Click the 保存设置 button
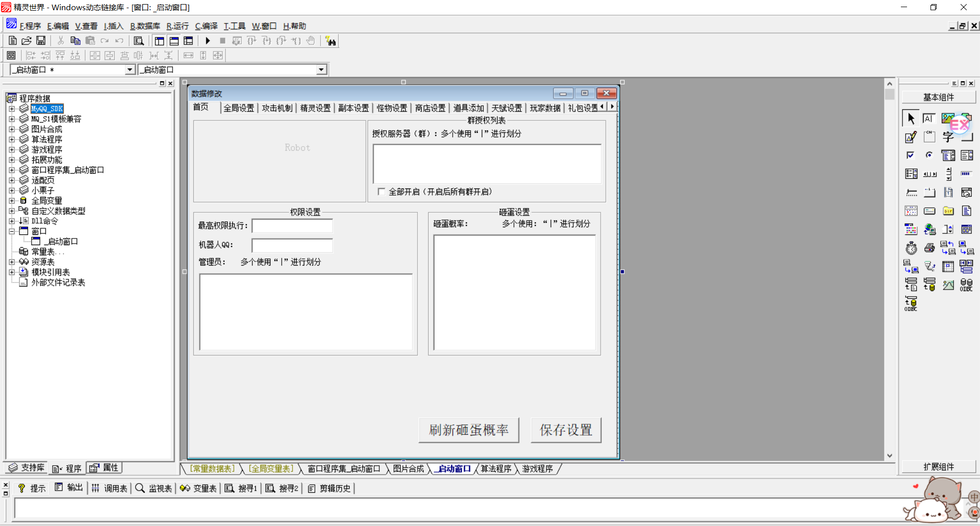This screenshot has height=526, width=980. pos(566,430)
